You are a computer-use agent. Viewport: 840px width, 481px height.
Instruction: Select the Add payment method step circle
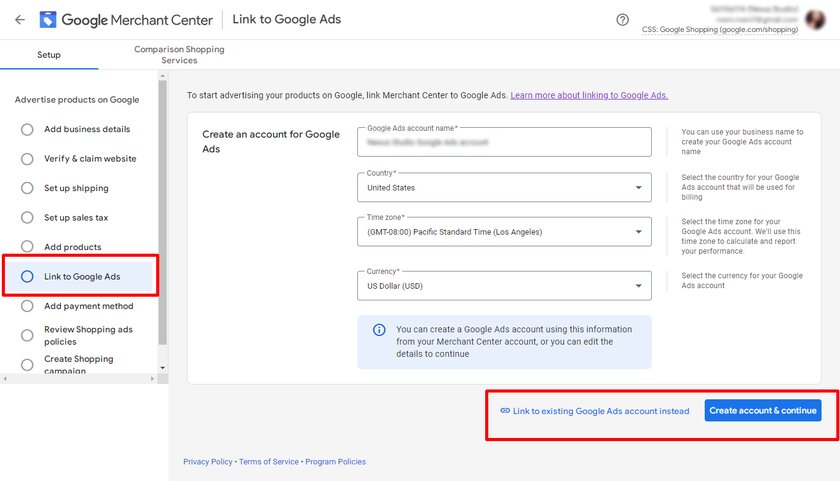tap(27, 306)
